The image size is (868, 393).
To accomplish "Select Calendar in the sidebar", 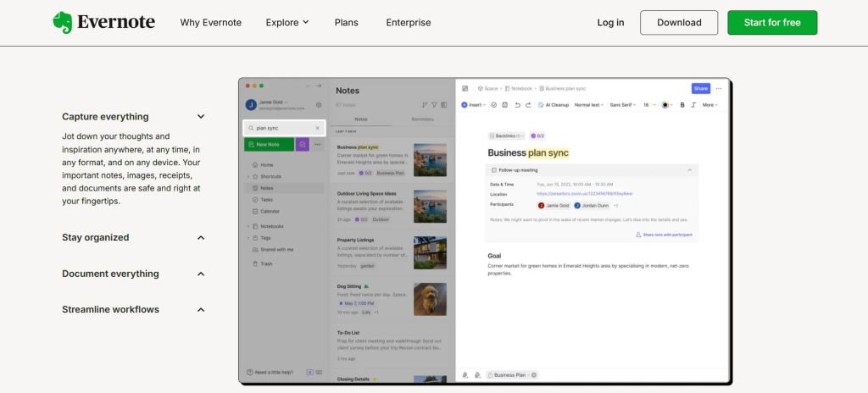I will (x=265, y=212).
